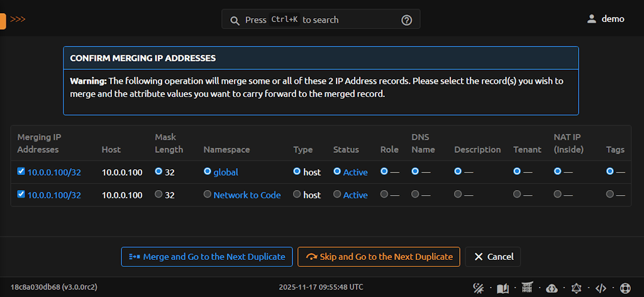644x297 pixels.
Task: Click Skip and Go to the Next Duplicate
Action: 379,257
